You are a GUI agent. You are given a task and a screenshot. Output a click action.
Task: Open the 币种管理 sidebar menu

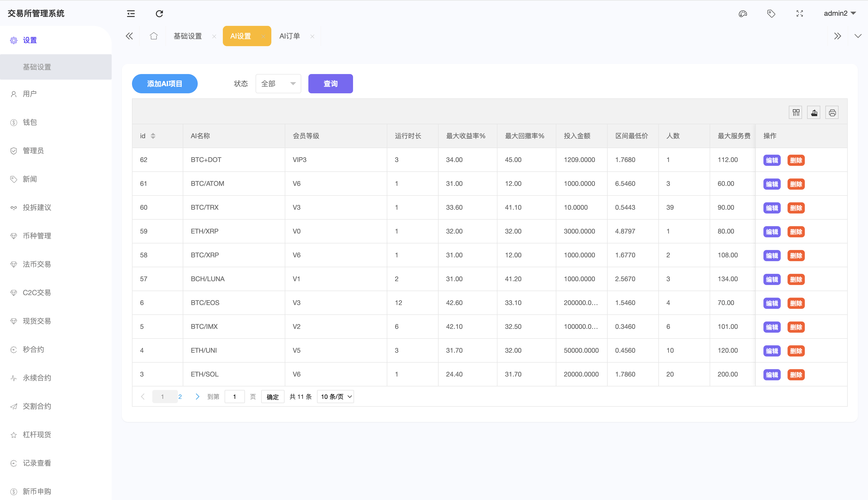pos(56,236)
